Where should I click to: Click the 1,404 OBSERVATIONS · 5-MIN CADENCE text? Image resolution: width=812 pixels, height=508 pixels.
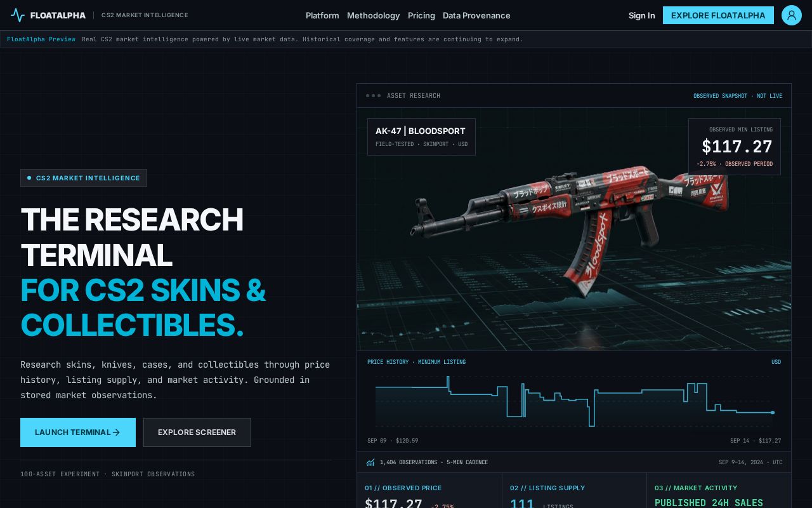(x=434, y=462)
